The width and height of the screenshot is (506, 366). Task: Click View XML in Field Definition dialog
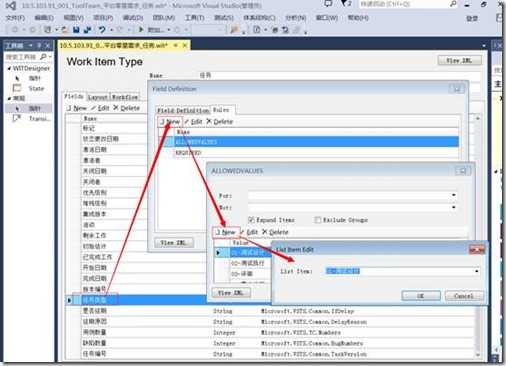point(174,243)
